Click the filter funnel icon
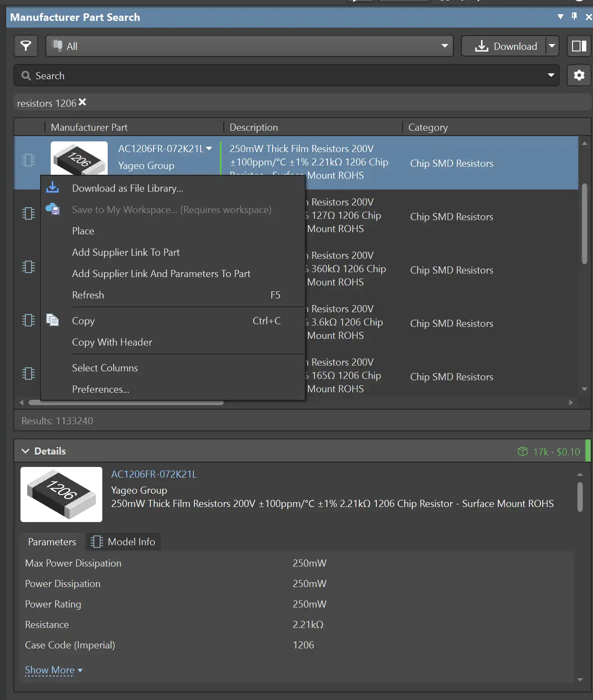Viewport: 593px width, 700px height. coord(26,46)
